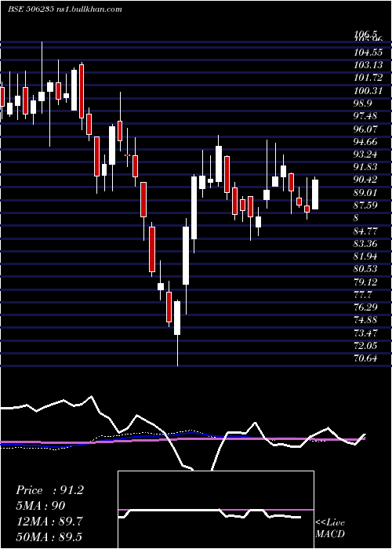This screenshot has height=549, width=392.
Task: Click inside the Live MACD inset chart box
Action: click(x=216, y=510)
